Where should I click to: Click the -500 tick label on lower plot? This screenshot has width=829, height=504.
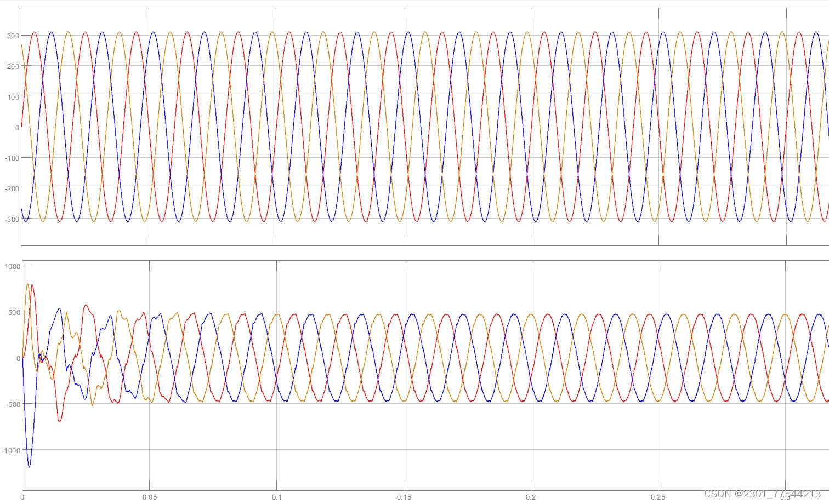click(x=13, y=404)
